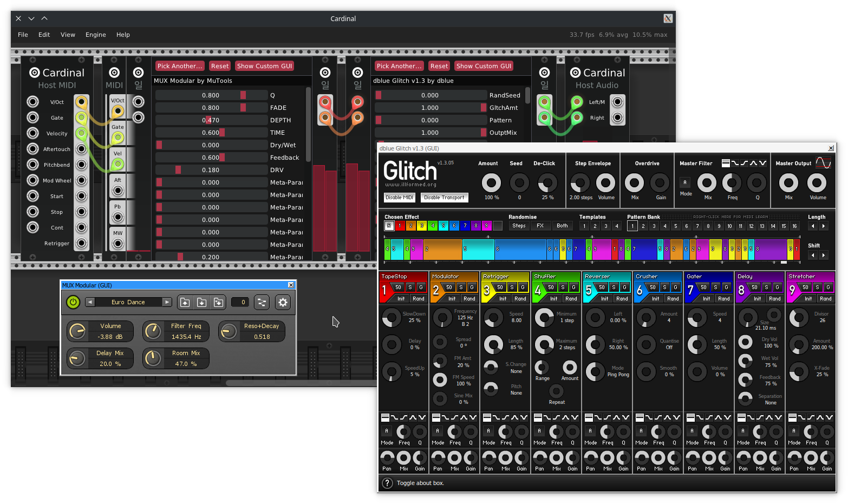Click Disable MIDI in Glitch
848x504 pixels.
400,198
